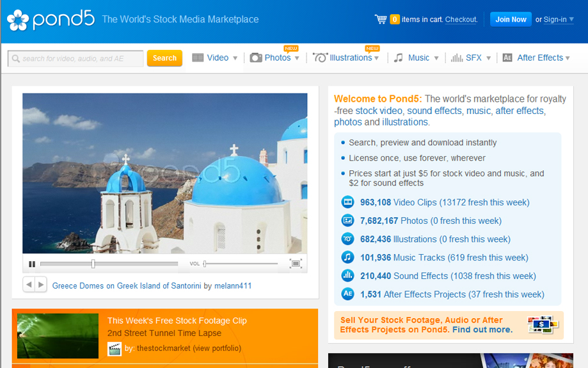
Task: Open the SFX navigation item
Action: [473, 58]
